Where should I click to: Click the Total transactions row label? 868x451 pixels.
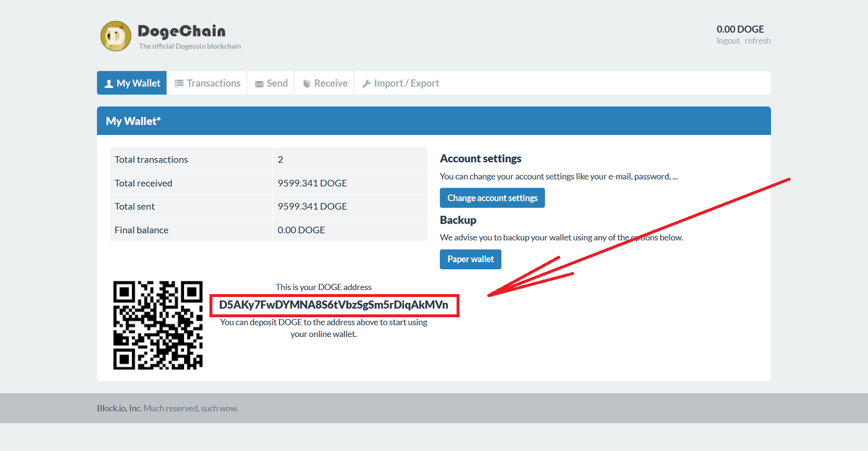pos(151,159)
